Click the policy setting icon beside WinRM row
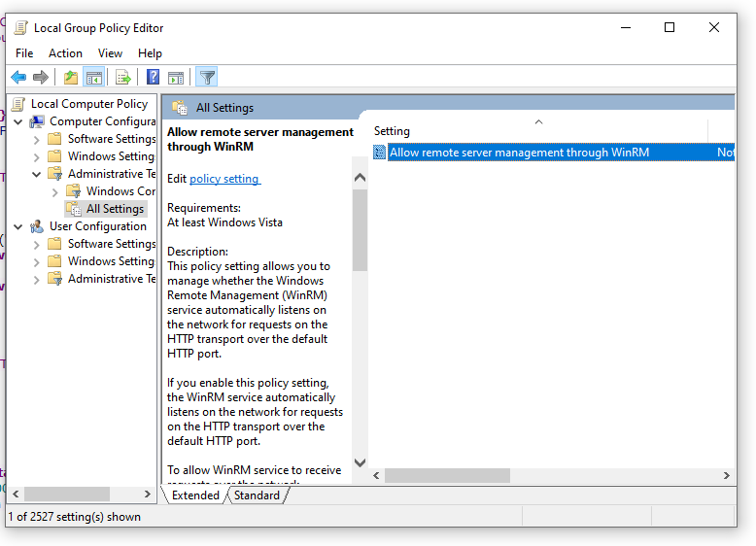756x546 pixels. pos(379,153)
